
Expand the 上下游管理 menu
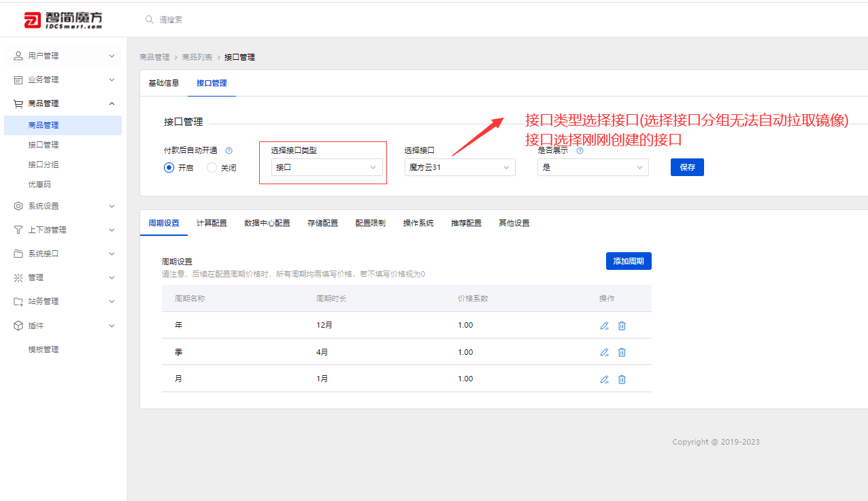tap(112, 230)
